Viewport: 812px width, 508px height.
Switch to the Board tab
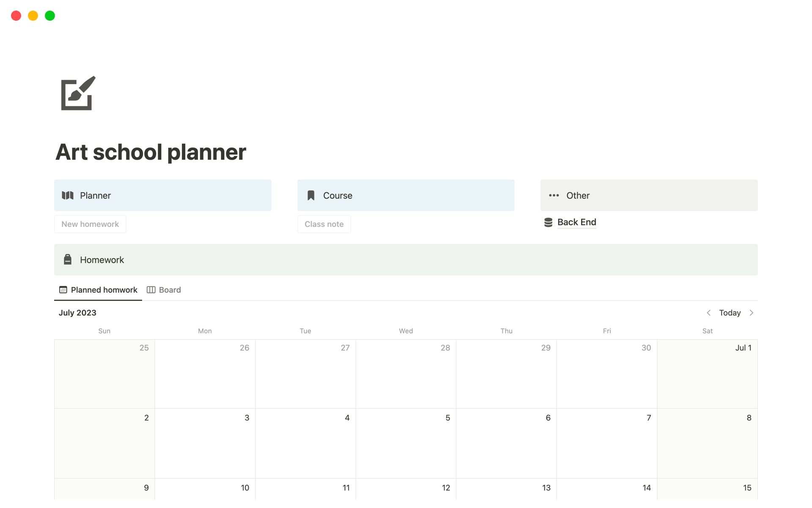170,290
